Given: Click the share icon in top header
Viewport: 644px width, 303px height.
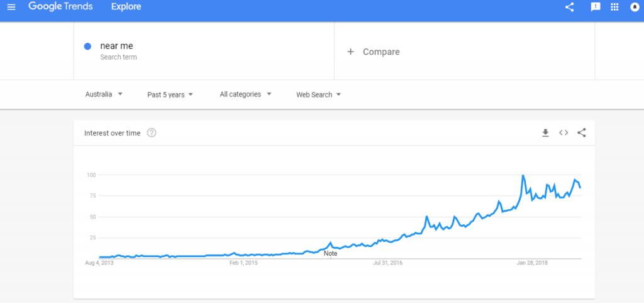Looking at the screenshot, I should [569, 7].
